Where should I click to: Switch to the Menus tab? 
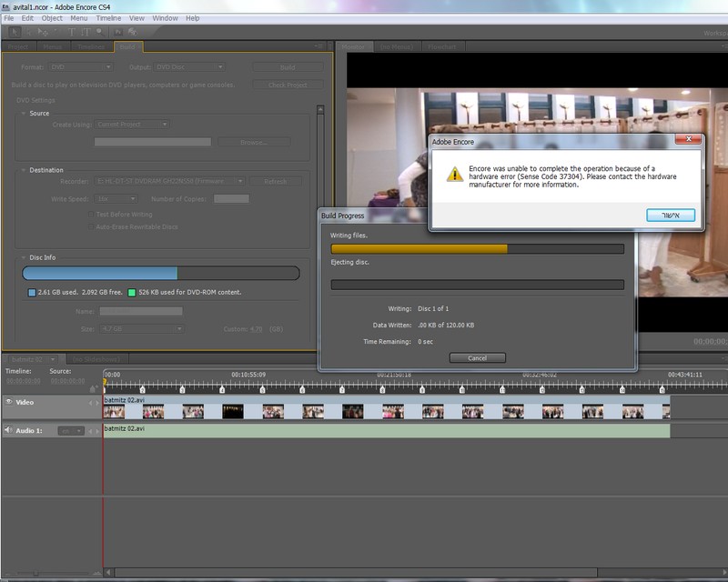(53, 47)
